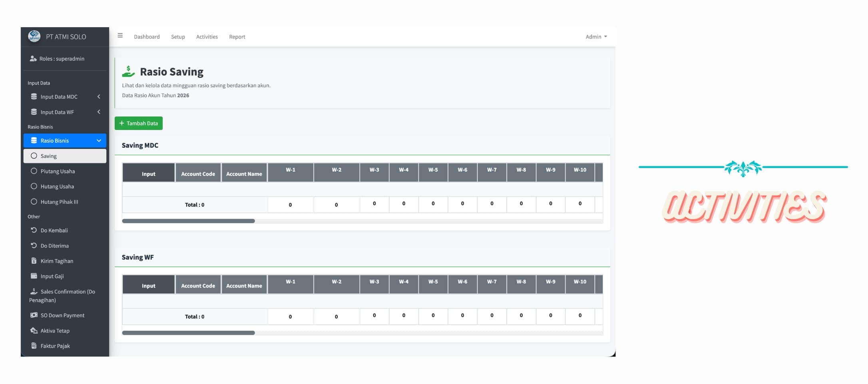Go to Dashboard link
Screen dimensions: 868x384
(147, 37)
